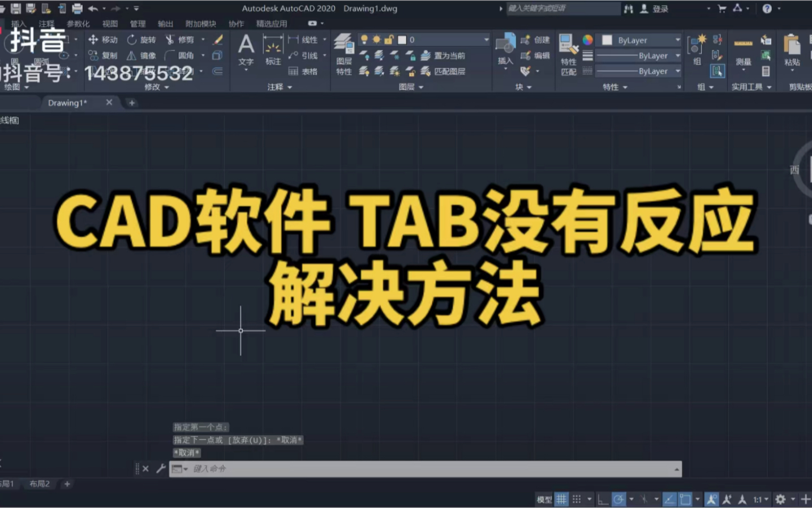The image size is (812, 508).
Task: Select the Move (移动) tool
Action: 102,40
